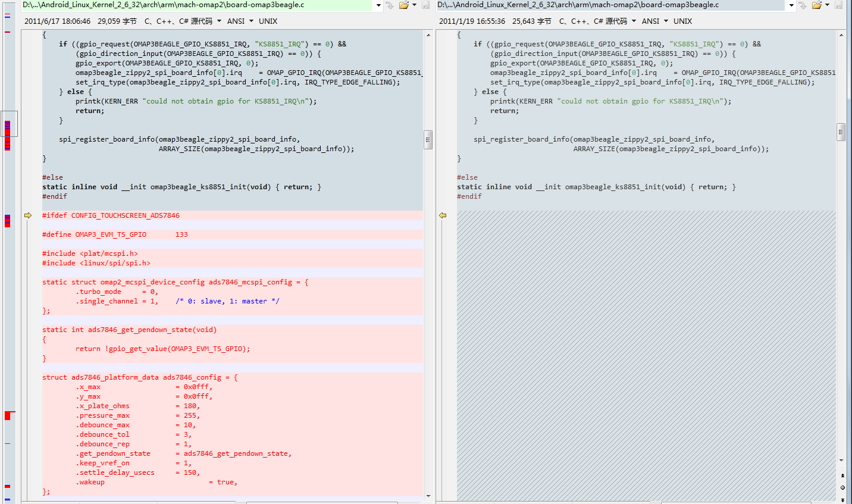
Task: Click the left pane vertical scrollbar thumb
Action: pyautogui.click(x=428, y=140)
